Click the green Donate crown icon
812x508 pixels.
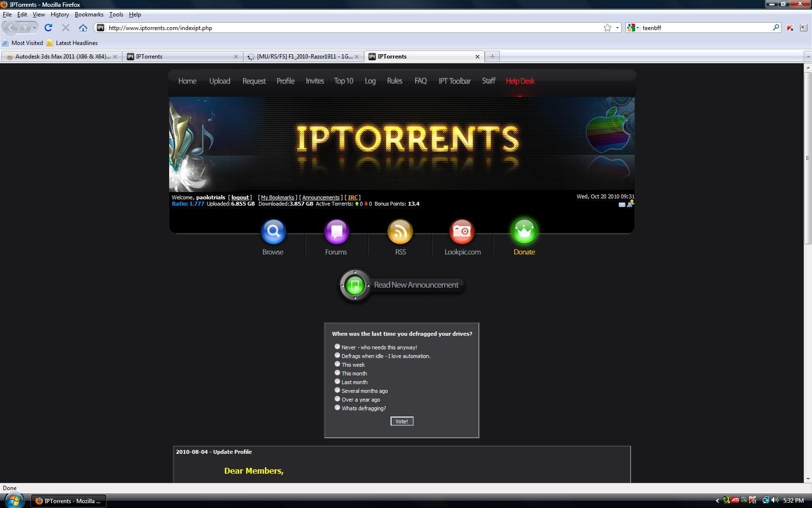click(524, 232)
